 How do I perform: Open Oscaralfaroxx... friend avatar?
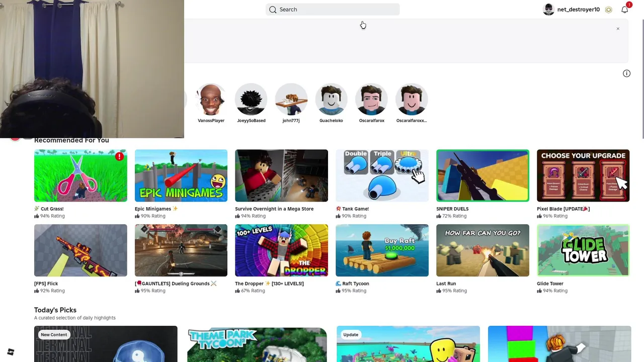412,100
